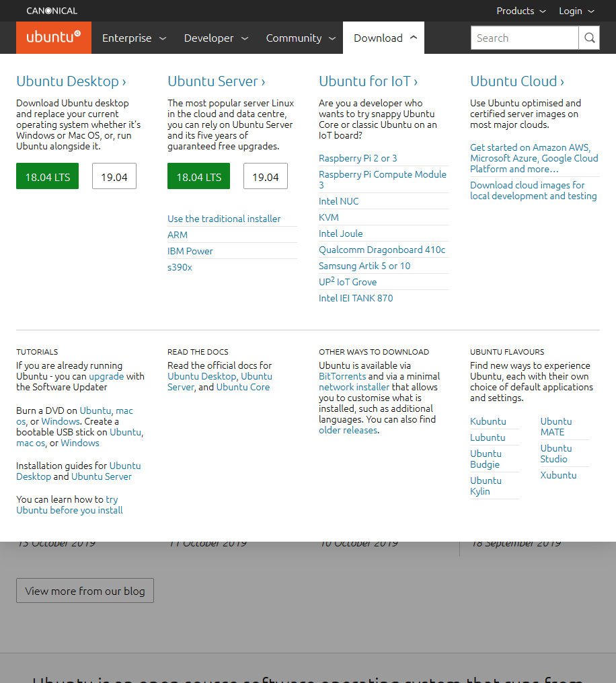The image size is (616, 683).
Task: Download Ubuntu Server 18.04 LTS
Action: point(198,176)
